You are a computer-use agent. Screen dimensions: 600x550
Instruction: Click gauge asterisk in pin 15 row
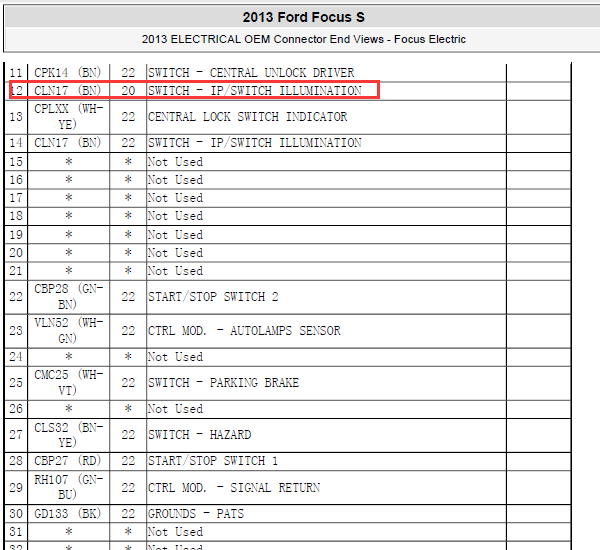[128, 162]
